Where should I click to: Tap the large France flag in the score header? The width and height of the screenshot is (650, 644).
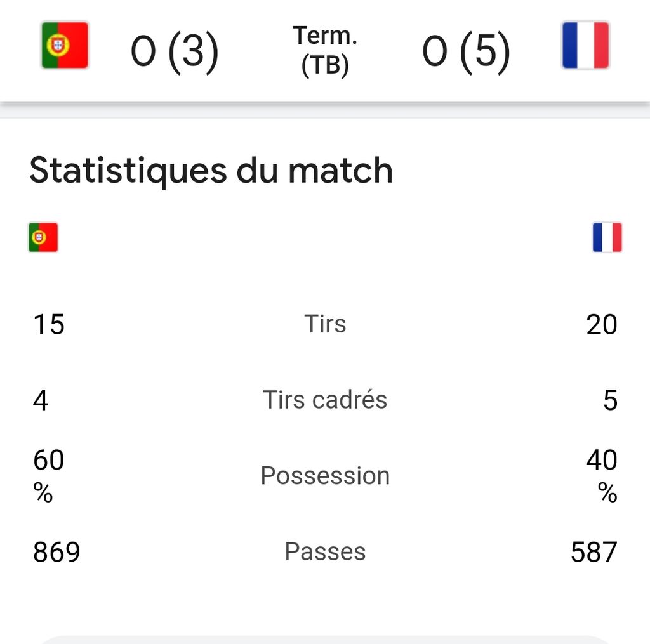[x=585, y=45]
